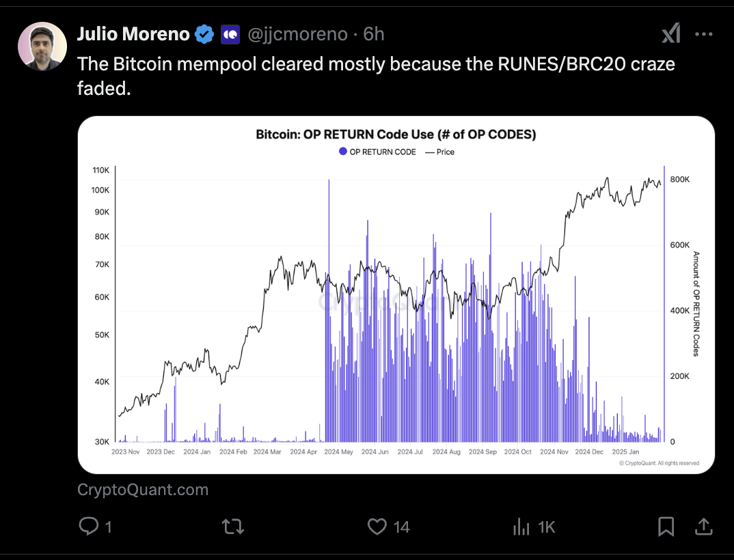Click the Grok explain icon at top right
Viewport: 734px width, 560px height.
click(x=670, y=33)
